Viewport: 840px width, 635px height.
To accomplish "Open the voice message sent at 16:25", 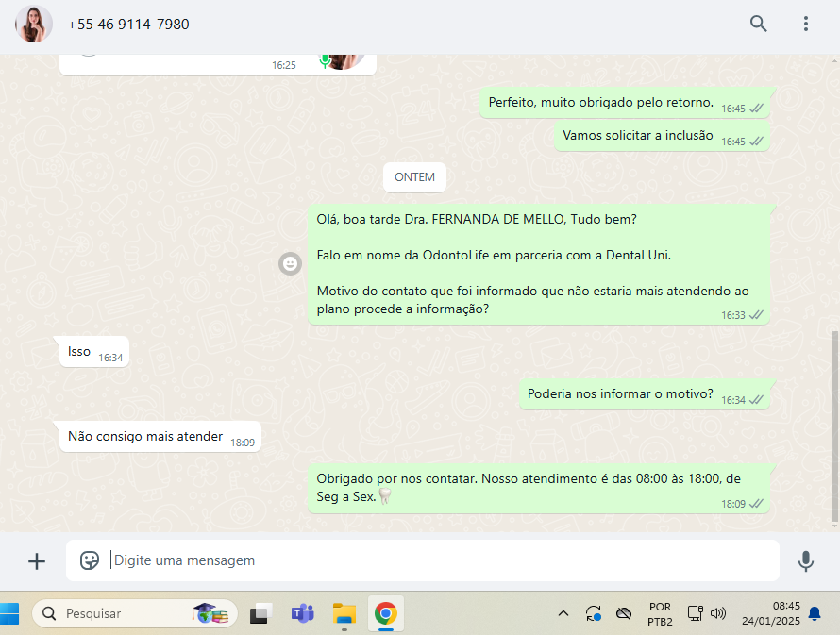I will point(217,64).
